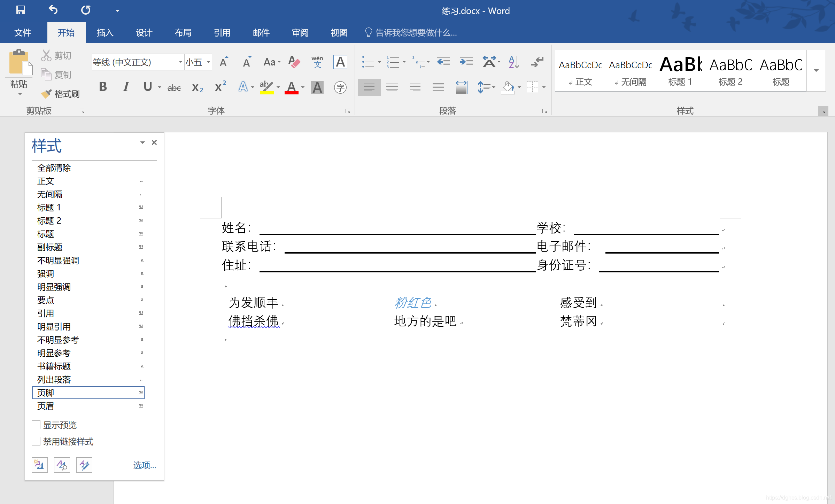The width and height of the screenshot is (835, 504).
Task: Open the Style Inspector icon
Action: pyautogui.click(x=62, y=465)
